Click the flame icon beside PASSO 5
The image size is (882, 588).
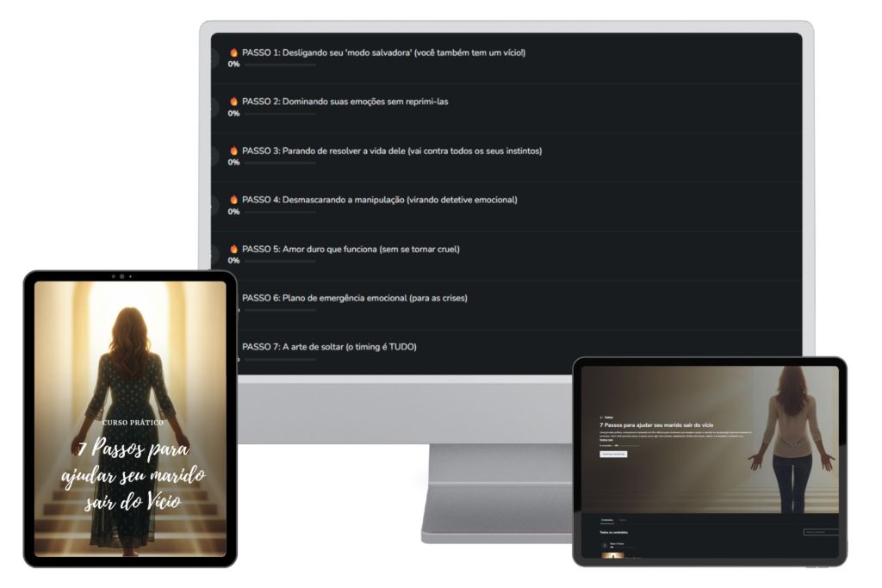click(233, 249)
